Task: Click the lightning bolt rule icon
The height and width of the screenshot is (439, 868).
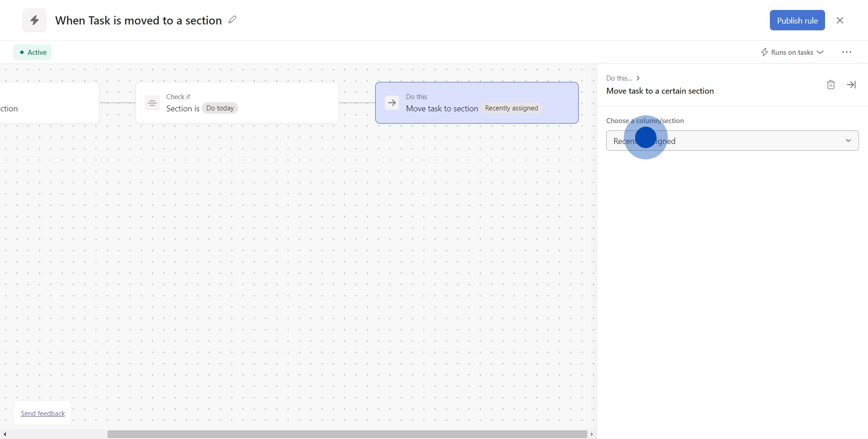Action: pos(34,20)
